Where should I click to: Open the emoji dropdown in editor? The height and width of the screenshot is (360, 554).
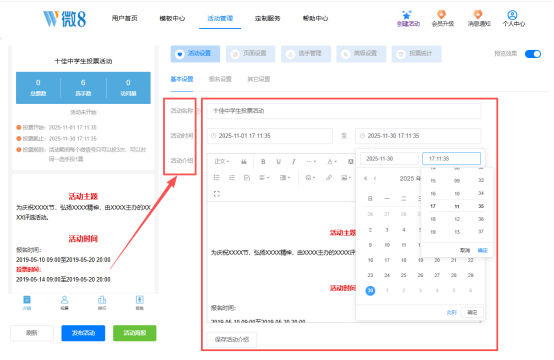(310, 178)
